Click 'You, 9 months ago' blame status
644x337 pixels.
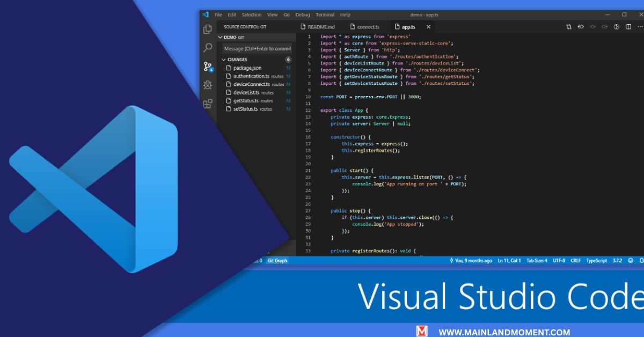(470, 260)
